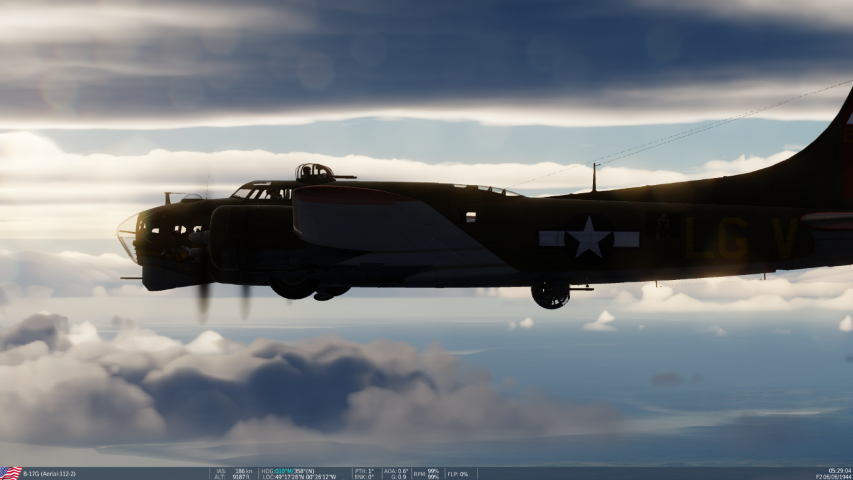The width and height of the screenshot is (853, 480).
Task: Click the RPM percentage readout
Action: [426, 473]
